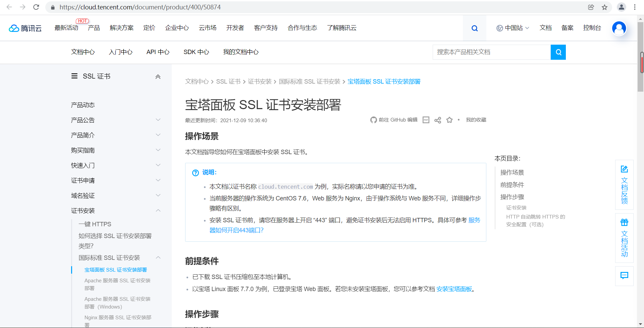The width and height of the screenshot is (644, 328).
Task: Click the Tencent Cloud logo
Action: coord(25,28)
